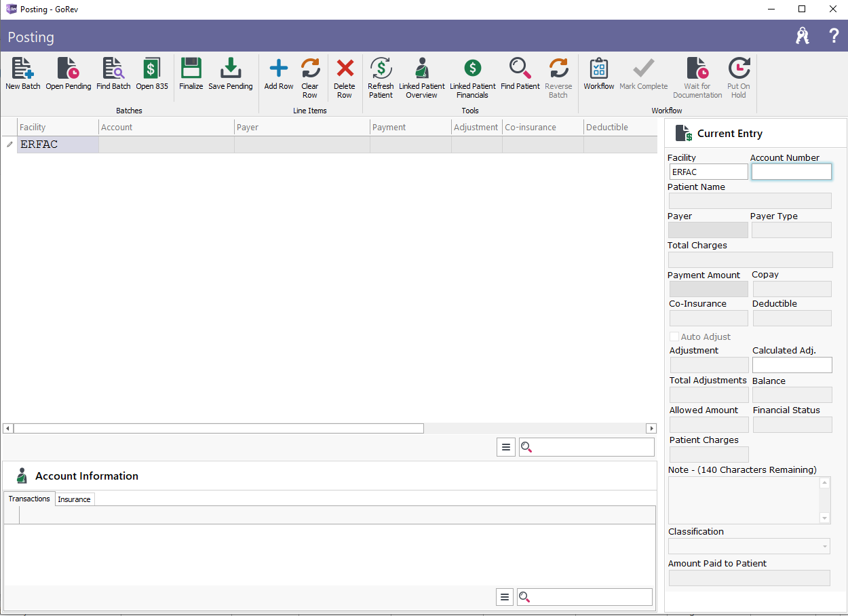Click the Facility field in Current Entry
This screenshot has width=848, height=616.
coord(708,172)
